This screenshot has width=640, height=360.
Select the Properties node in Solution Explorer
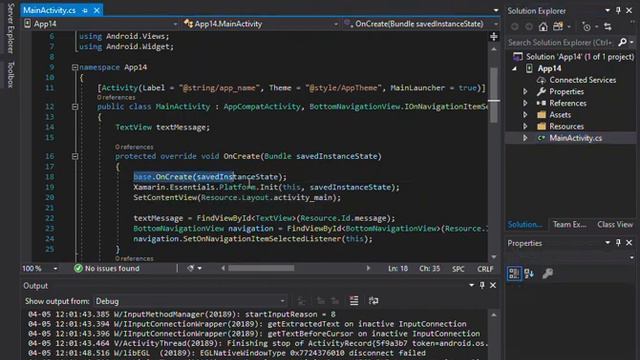click(567, 91)
